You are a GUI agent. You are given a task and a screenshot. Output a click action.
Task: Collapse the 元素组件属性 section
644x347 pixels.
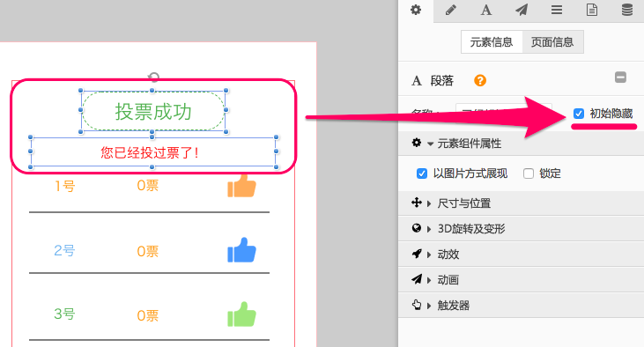(x=521, y=144)
